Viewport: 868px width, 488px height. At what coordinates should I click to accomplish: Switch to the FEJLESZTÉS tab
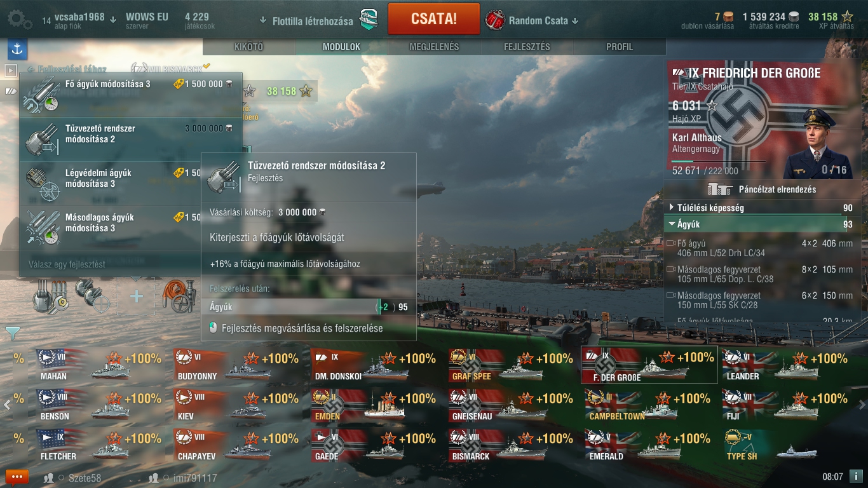pos(527,47)
